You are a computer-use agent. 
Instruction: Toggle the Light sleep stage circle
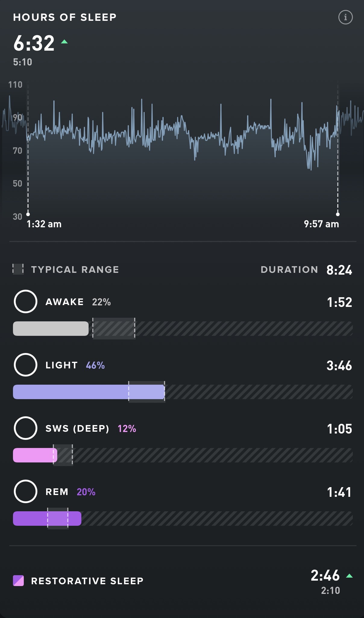coord(26,365)
